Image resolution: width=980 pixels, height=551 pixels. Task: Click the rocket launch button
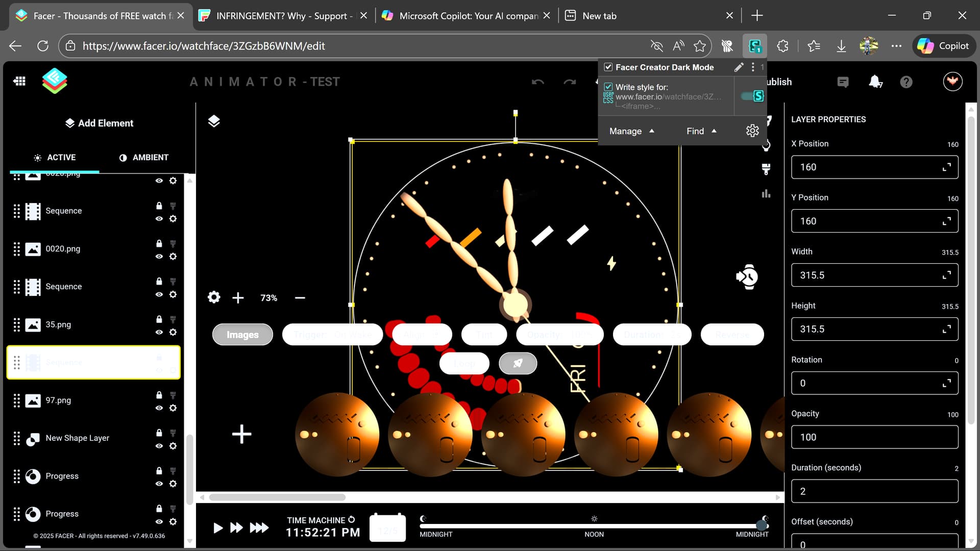[518, 363]
